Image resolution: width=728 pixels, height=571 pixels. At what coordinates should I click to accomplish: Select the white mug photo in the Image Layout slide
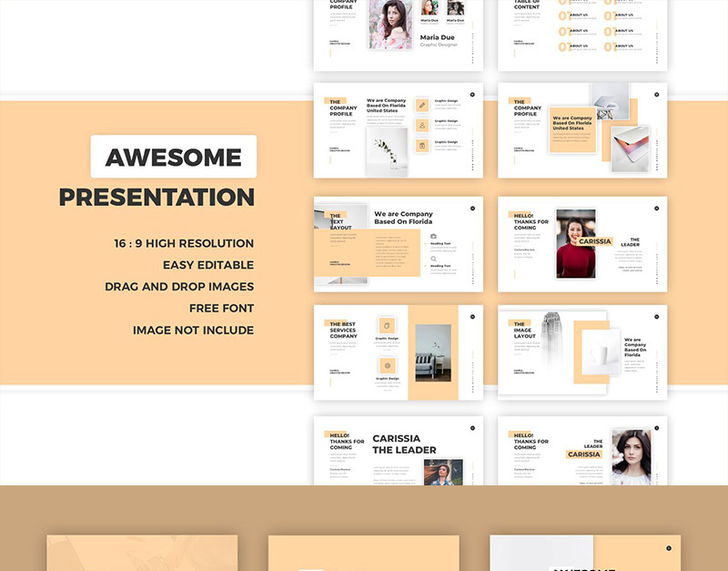click(601, 352)
